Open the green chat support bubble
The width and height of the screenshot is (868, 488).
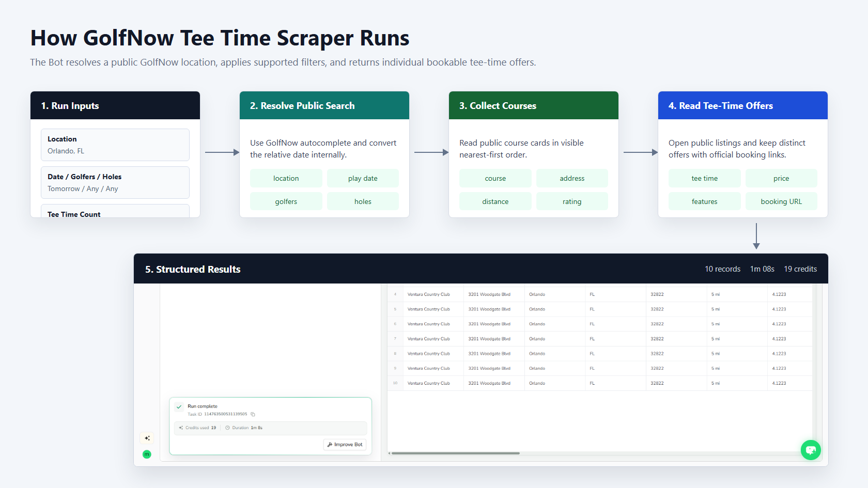click(811, 450)
